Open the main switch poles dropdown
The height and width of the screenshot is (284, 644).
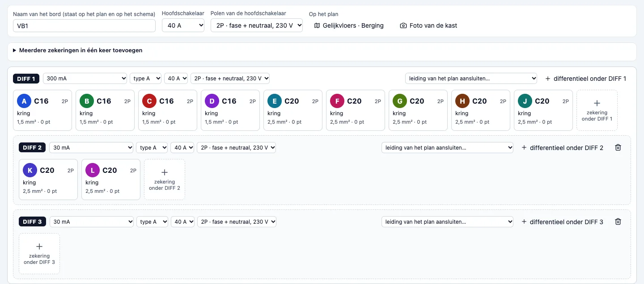(x=257, y=25)
